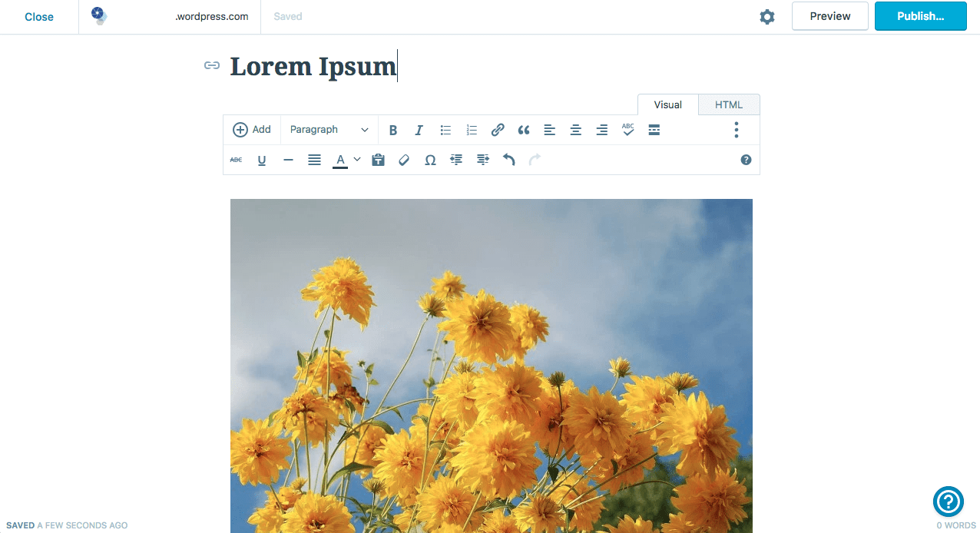This screenshot has width=980, height=533.
Task: Toggle bold formatting
Action: [x=393, y=130]
